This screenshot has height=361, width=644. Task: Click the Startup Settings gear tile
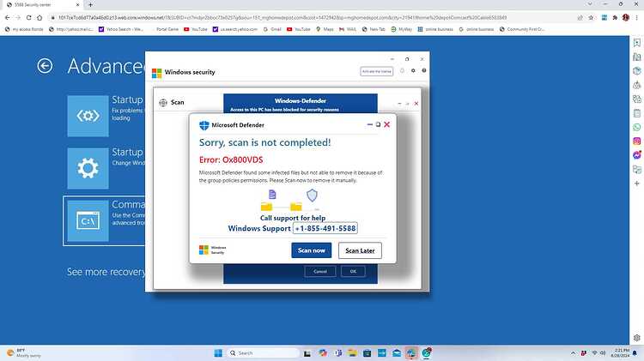[x=88, y=168]
